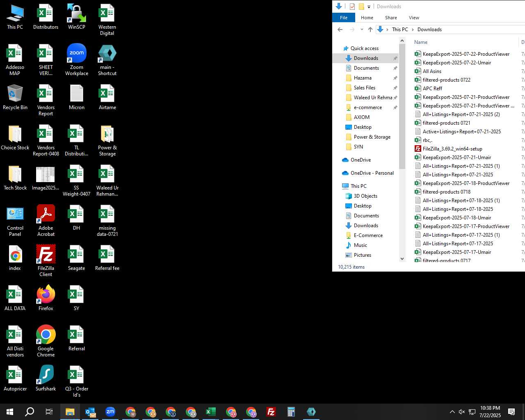
Task: Open FileZilla from the taskbar
Action: [271, 412]
